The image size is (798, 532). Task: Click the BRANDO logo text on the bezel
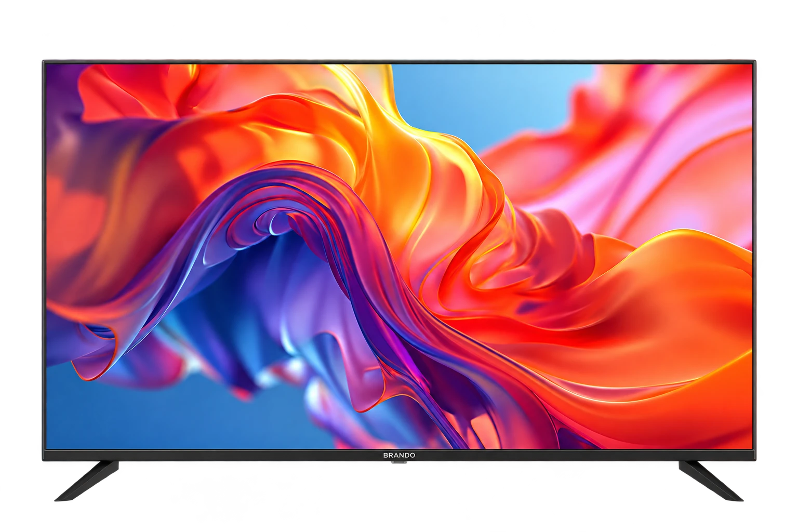pyautogui.click(x=399, y=455)
